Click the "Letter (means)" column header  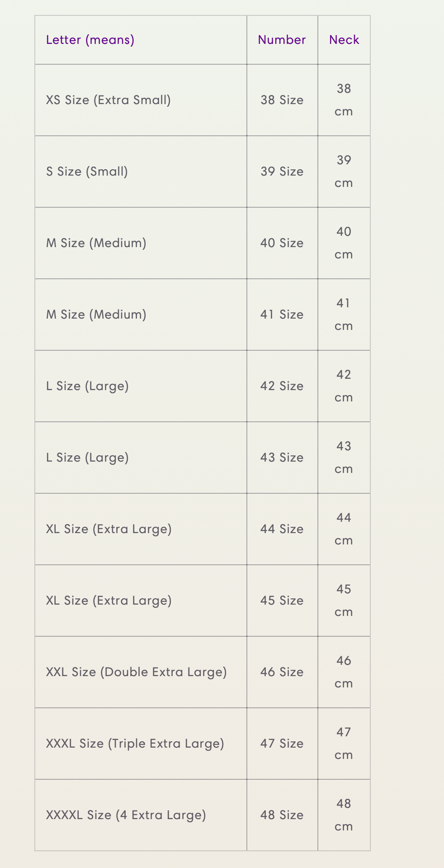coord(90,40)
